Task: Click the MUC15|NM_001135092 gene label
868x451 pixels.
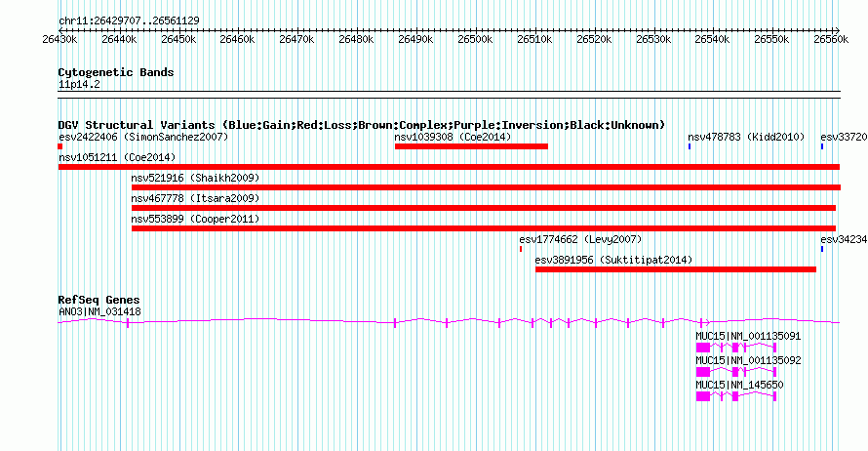Action: pos(748,360)
